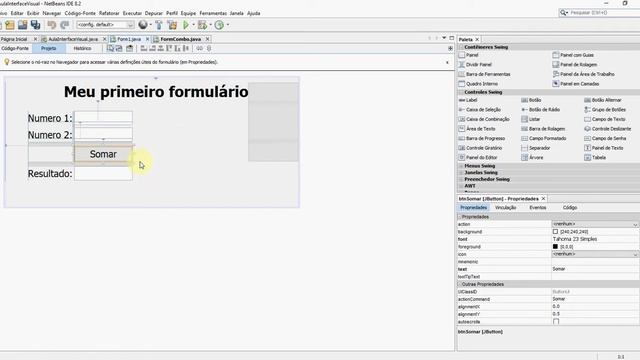Switch to Vinculação properties tab
640x360 pixels.
[505, 208]
